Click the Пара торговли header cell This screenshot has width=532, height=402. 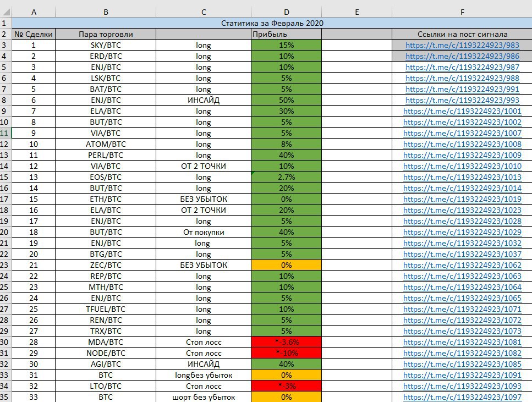pos(106,34)
